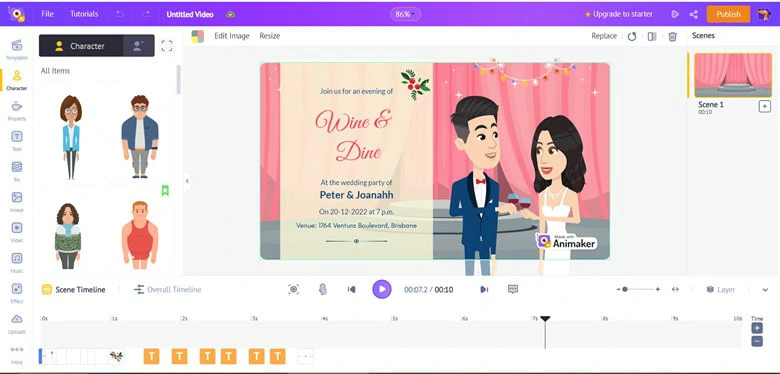Click Edit Image option

point(232,36)
